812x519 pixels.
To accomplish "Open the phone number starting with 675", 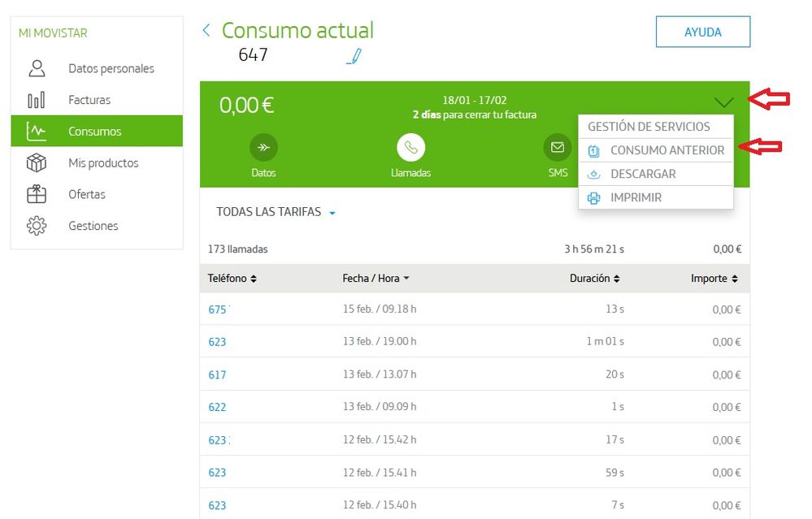I will [218, 309].
